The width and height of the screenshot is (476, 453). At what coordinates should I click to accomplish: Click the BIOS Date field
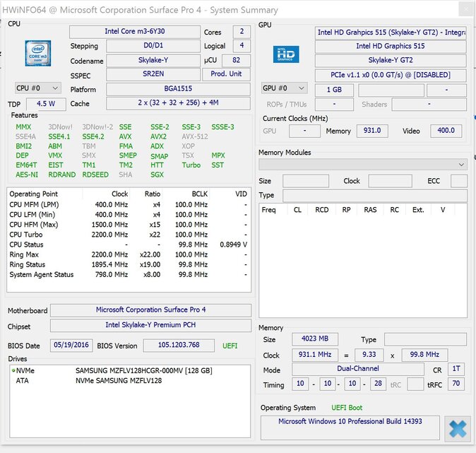(x=71, y=346)
